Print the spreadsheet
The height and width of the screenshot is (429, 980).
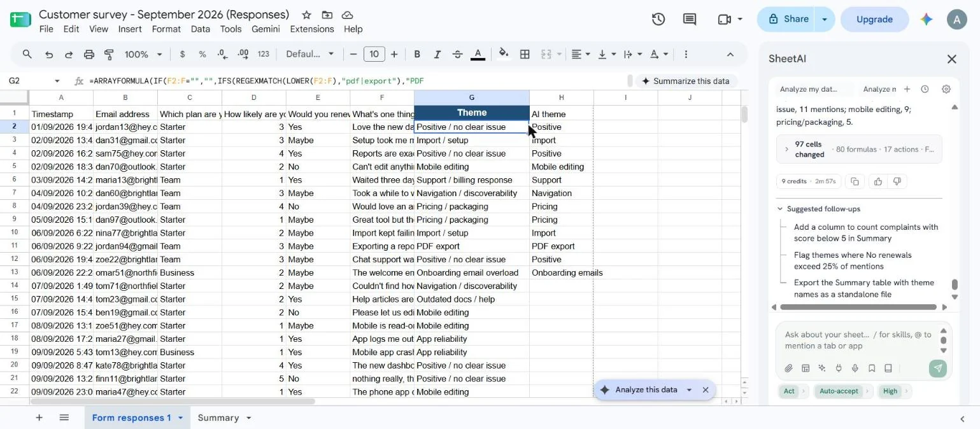tap(89, 54)
